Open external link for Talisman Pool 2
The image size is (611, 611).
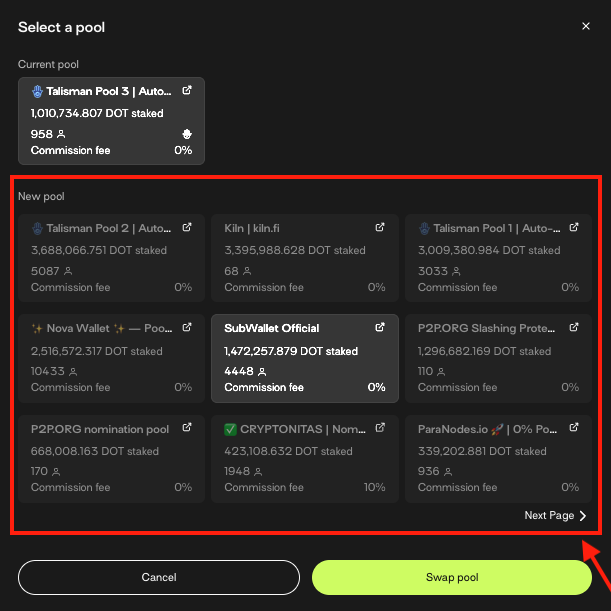point(187,227)
